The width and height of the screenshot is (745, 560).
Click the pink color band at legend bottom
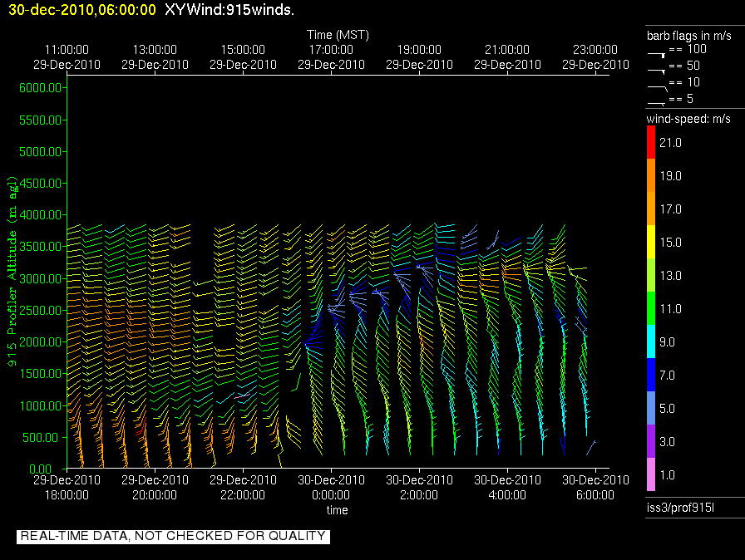click(651, 475)
